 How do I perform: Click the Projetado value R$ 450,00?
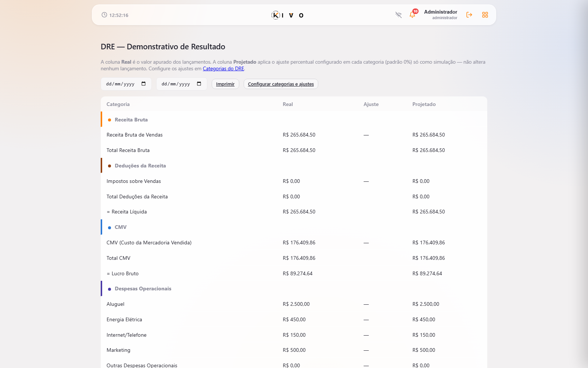(424, 319)
